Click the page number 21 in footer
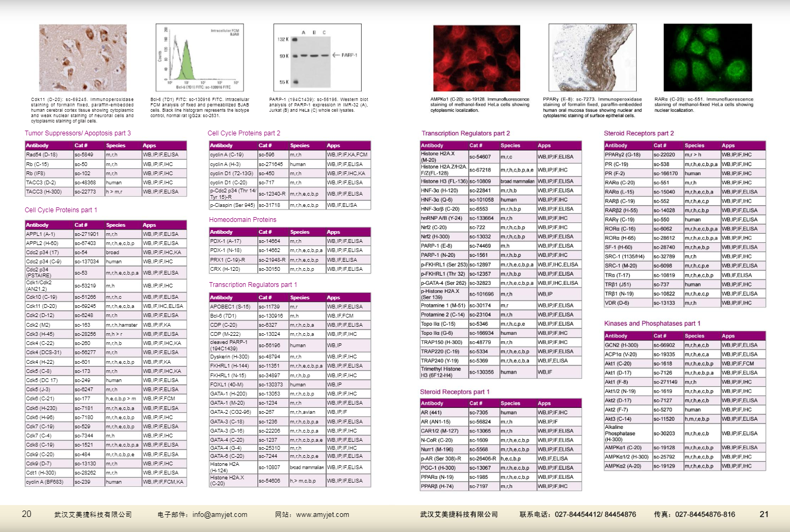This screenshot has height=532, width=790. click(764, 514)
